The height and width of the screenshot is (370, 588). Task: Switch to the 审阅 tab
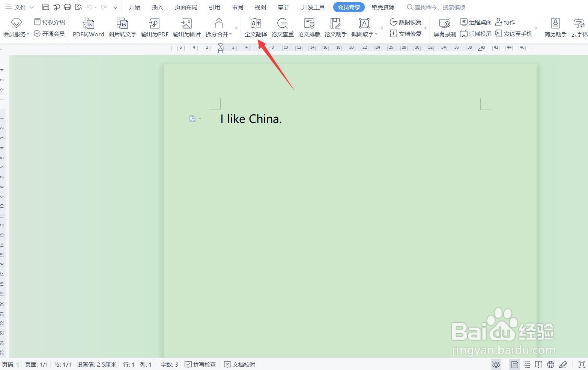(238, 7)
